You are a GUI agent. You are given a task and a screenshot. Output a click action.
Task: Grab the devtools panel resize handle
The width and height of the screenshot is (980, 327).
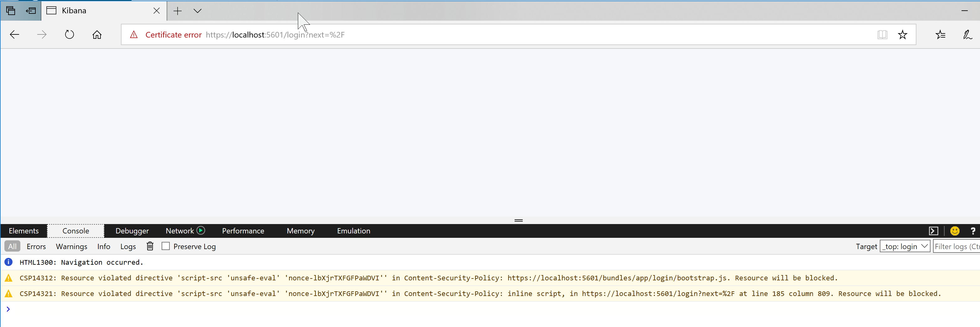coord(519,220)
